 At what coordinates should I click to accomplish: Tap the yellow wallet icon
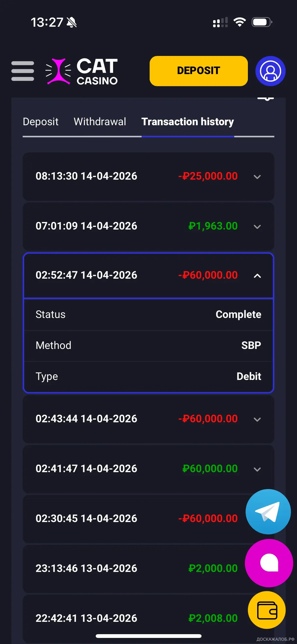click(x=267, y=610)
